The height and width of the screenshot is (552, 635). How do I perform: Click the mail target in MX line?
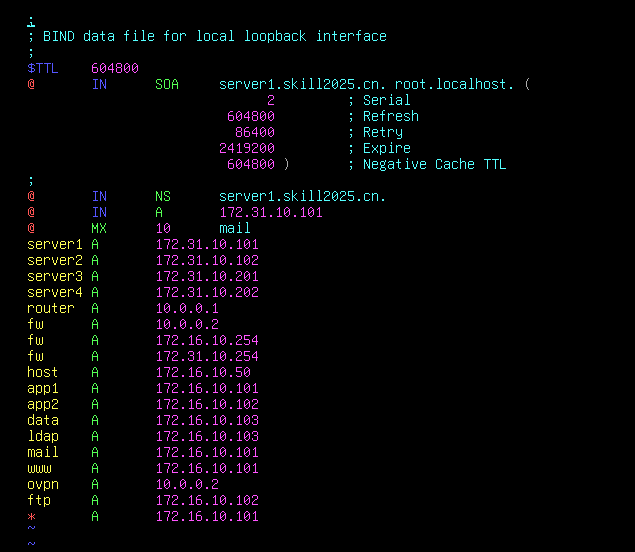235,228
